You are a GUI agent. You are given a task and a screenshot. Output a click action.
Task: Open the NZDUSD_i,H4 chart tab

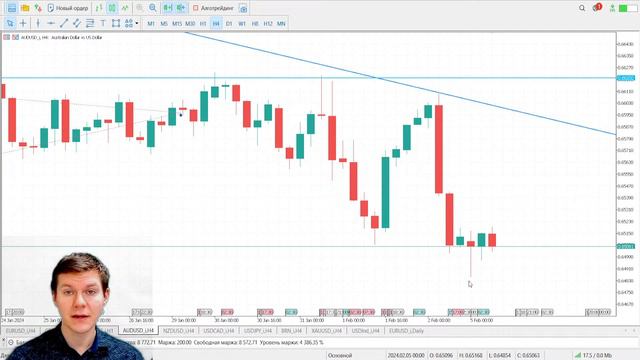(178, 331)
